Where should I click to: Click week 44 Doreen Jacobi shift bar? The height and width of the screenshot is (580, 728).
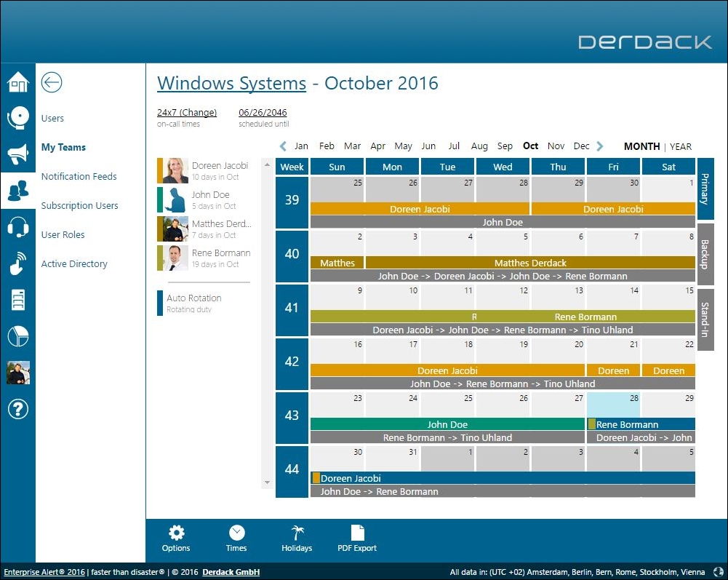tap(503, 478)
